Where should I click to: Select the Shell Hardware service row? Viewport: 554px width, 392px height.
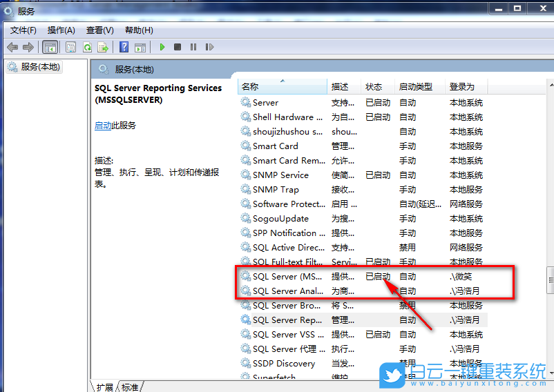(x=363, y=117)
